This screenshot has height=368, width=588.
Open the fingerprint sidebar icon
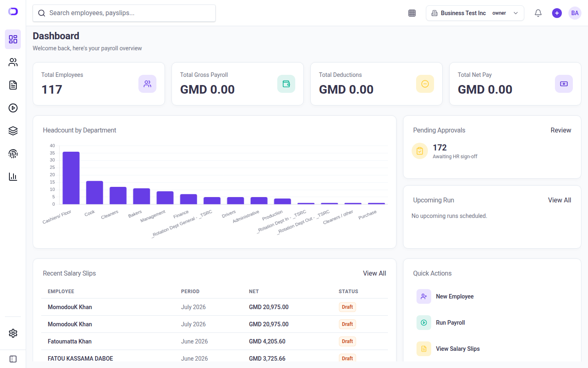coord(13,154)
